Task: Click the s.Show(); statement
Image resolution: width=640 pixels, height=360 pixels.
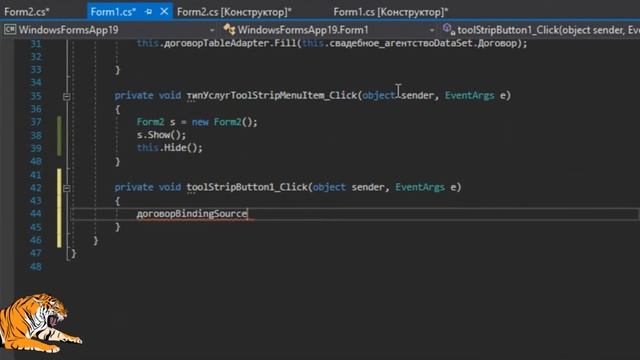Action: tap(161, 135)
